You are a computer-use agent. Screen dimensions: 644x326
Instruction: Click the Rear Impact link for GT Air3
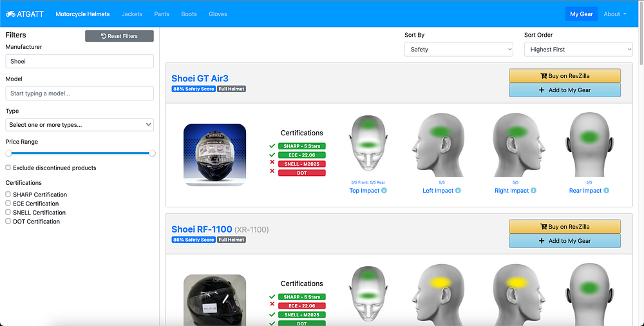pyautogui.click(x=585, y=191)
